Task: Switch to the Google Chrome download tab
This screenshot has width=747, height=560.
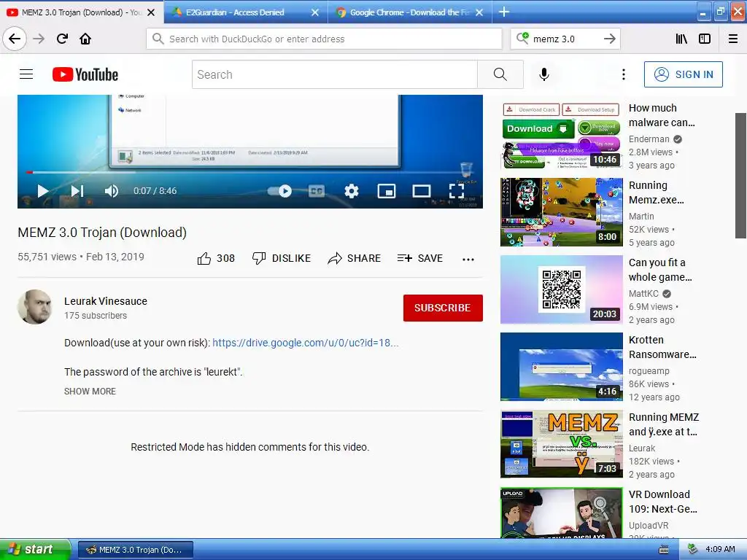Action: tap(410, 12)
